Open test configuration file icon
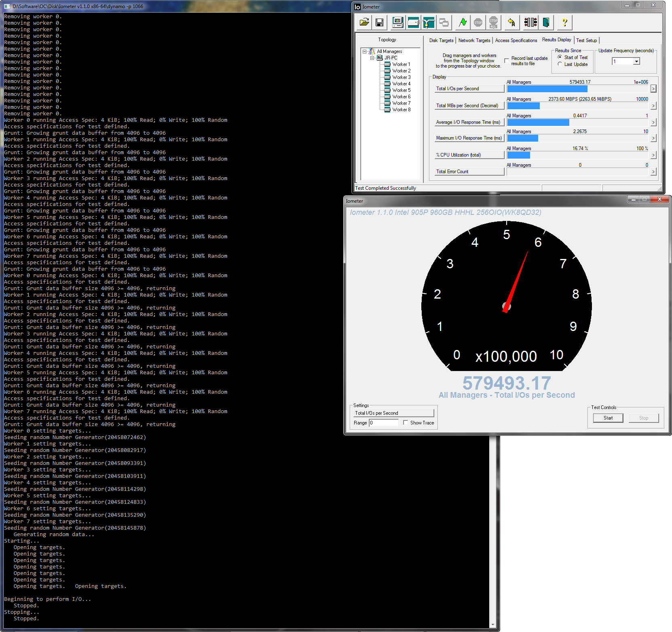Image resolution: width=672 pixels, height=632 pixels. (364, 22)
